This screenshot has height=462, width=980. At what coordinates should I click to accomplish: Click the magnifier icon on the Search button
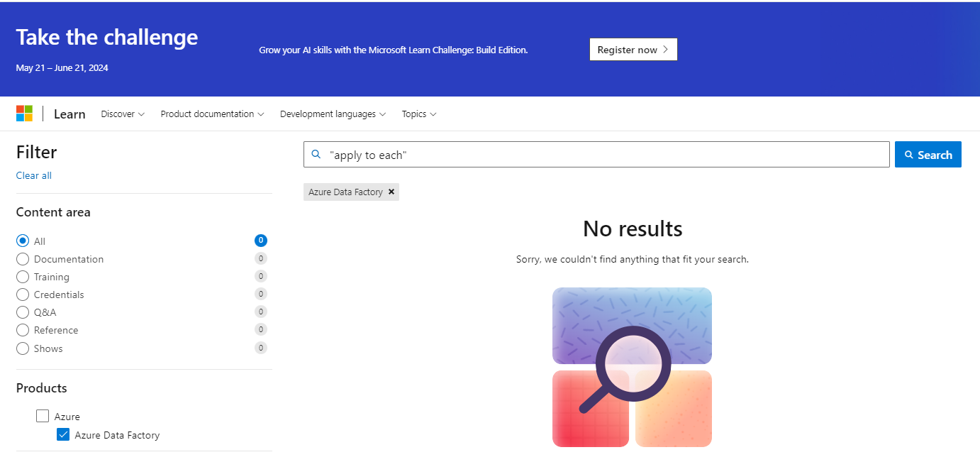pos(910,154)
